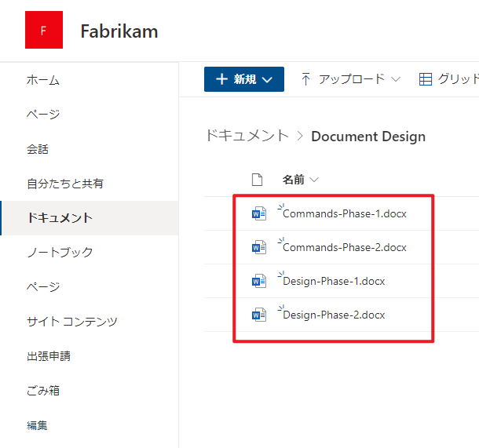Viewport: 479px width, 448px height.
Task: Click ドキュメント in the breadcrumb
Action: click(x=247, y=136)
